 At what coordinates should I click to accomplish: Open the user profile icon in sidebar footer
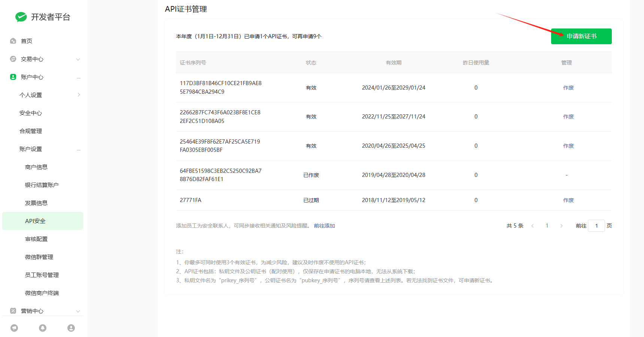point(71,328)
